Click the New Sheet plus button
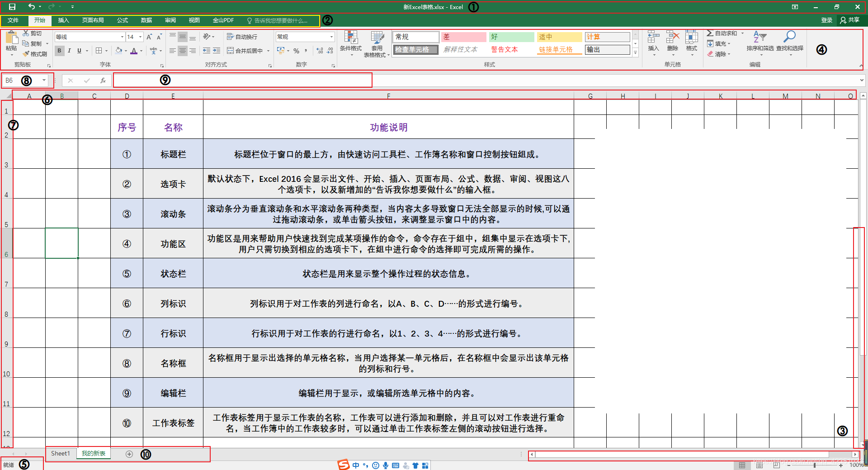 point(129,454)
